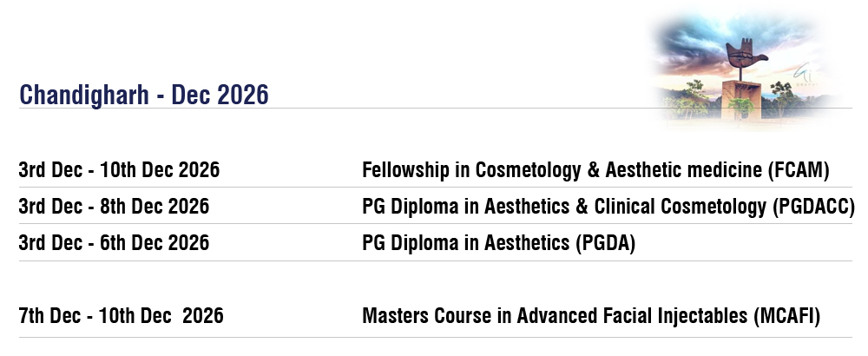868x356 pixels.
Task: Select the 3rd Dec - 6th Dec 2026 date
Action: 114,243
